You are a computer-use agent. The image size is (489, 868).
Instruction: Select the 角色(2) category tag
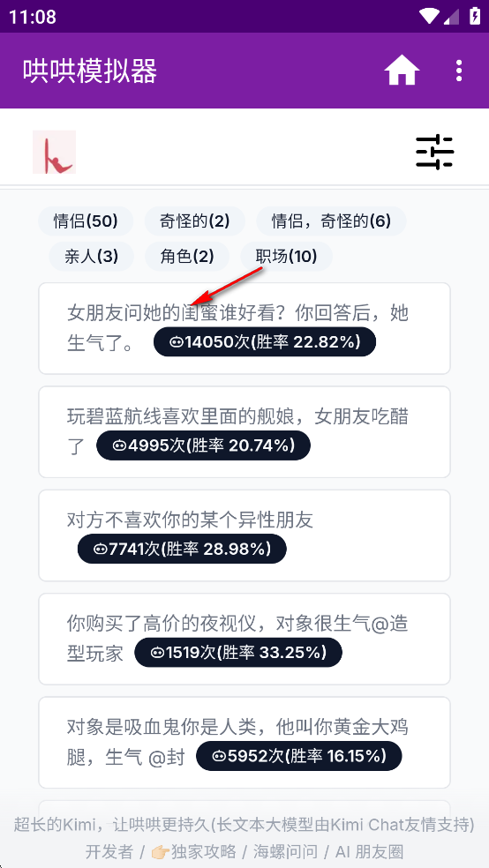click(187, 257)
